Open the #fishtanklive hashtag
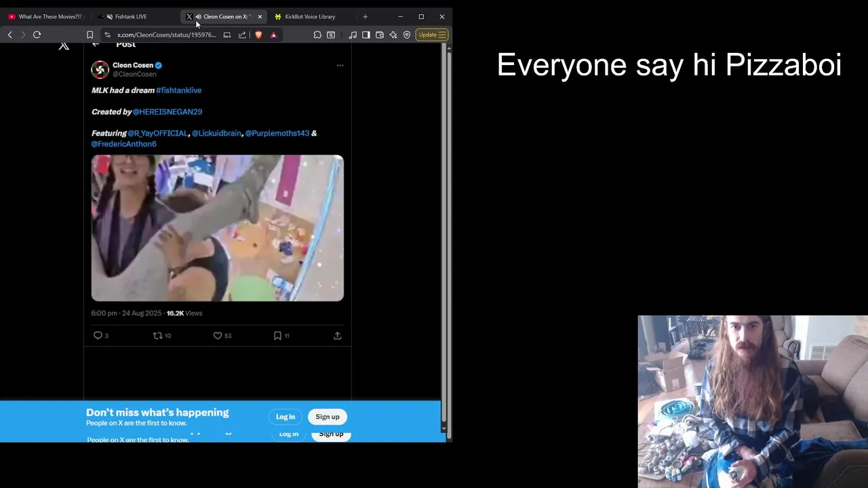 point(178,90)
